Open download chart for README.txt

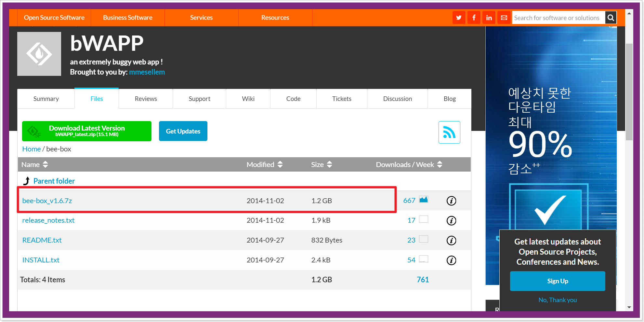click(424, 239)
